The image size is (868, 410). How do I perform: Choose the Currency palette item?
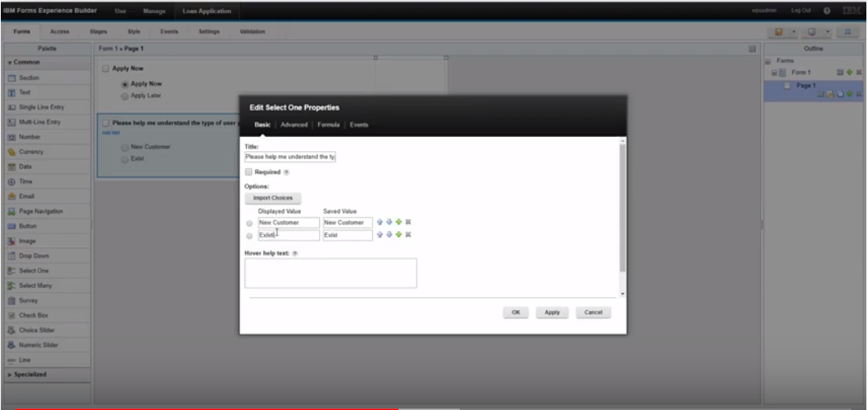[47, 152]
